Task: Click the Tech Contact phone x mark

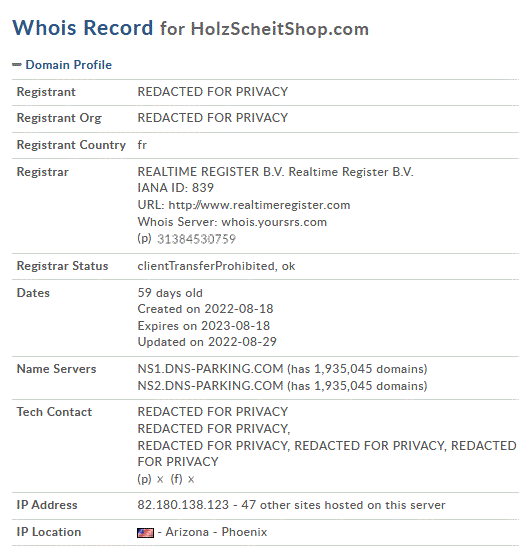Action: point(160,480)
